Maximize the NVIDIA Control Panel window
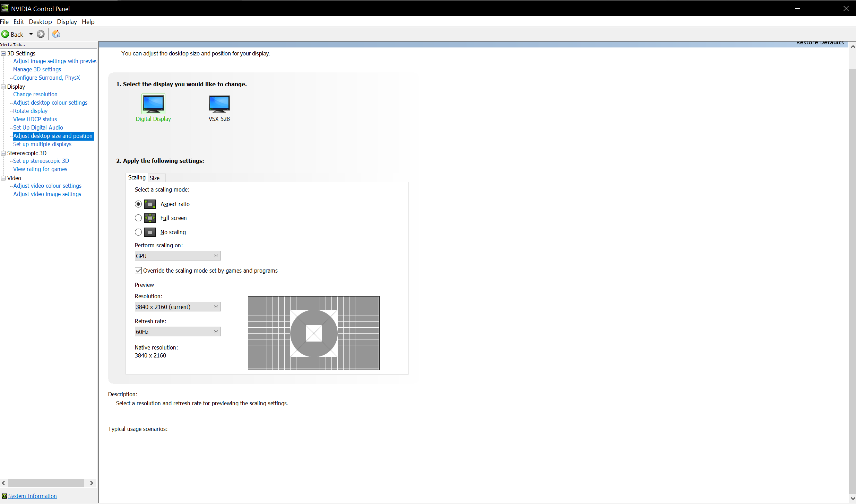The height and width of the screenshot is (504, 856). pyautogui.click(x=821, y=8)
